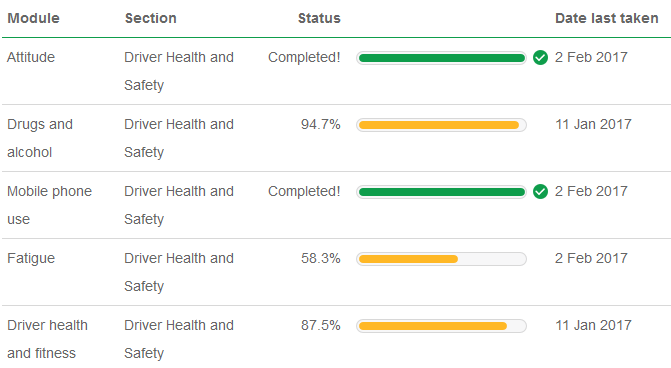Click the 87.5% progress bar

[x=441, y=326]
